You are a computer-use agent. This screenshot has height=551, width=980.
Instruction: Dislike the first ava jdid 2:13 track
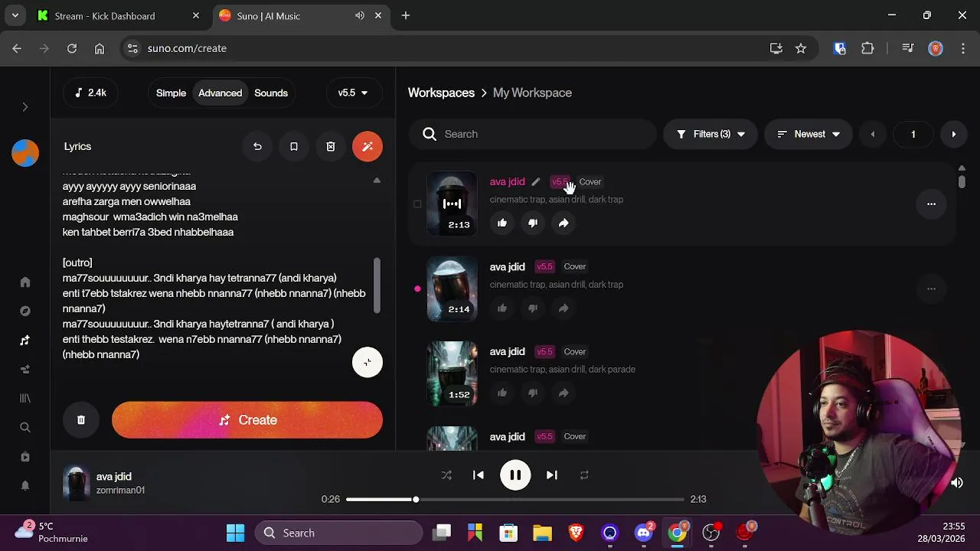pos(533,223)
